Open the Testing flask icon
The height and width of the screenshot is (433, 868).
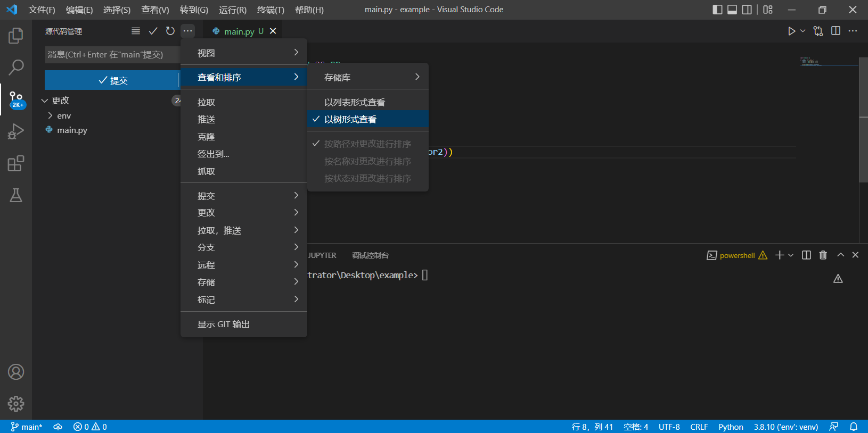(16, 195)
